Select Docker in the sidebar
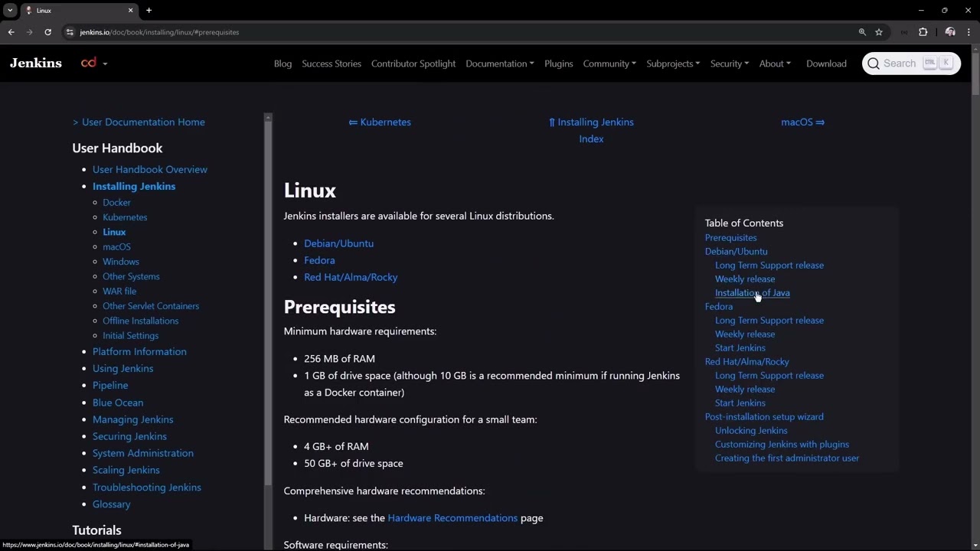This screenshot has height=551, width=980. (116, 202)
